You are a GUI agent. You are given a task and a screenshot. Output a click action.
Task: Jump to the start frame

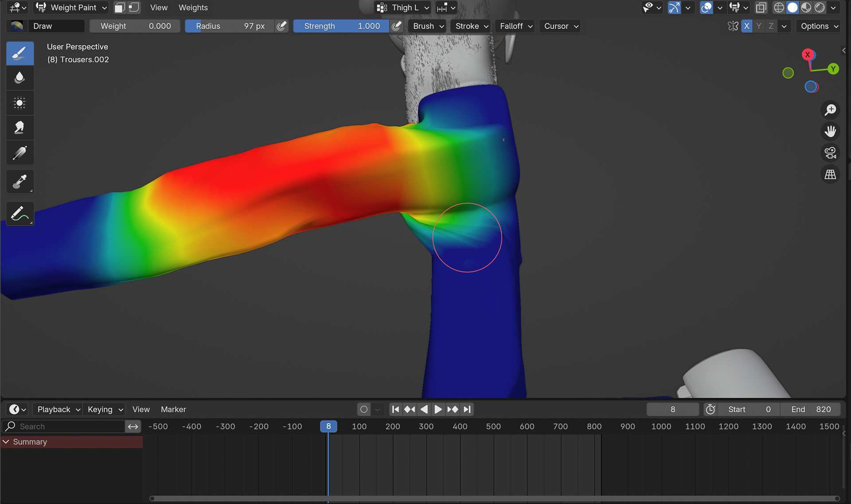(x=395, y=409)
